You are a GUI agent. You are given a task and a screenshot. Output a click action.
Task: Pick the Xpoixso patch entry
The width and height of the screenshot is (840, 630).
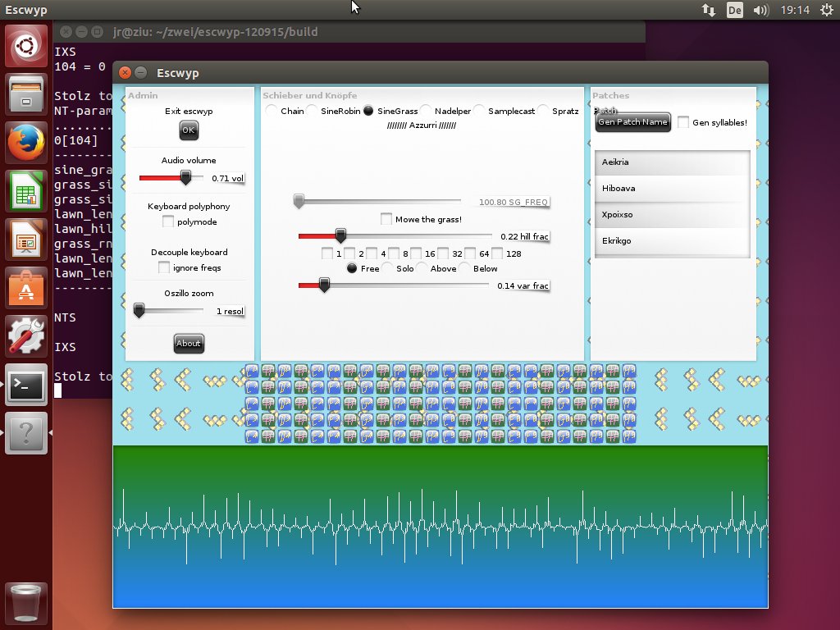(x=672, y=215)
